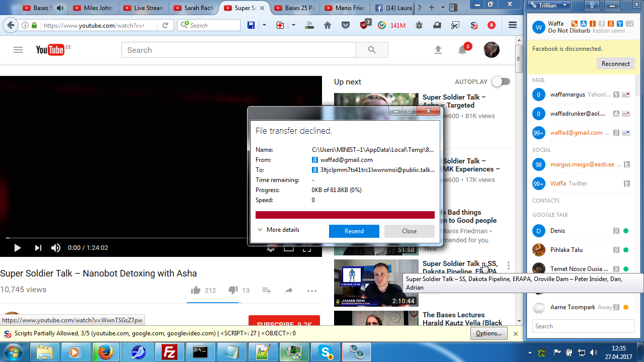Click Reconnect for disconnected Facebook
Viewport: 644px width, 362px height.
pos(615,64)
